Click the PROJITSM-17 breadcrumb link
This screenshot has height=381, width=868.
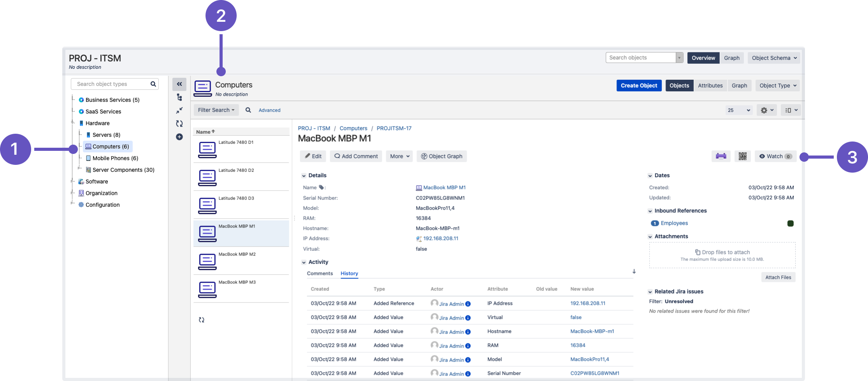(x=394, y=128)
